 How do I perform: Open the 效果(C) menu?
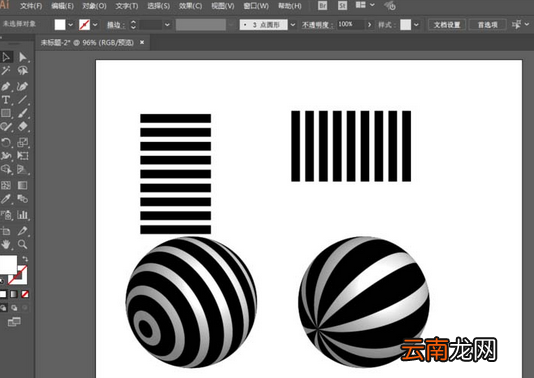point(190,6)
